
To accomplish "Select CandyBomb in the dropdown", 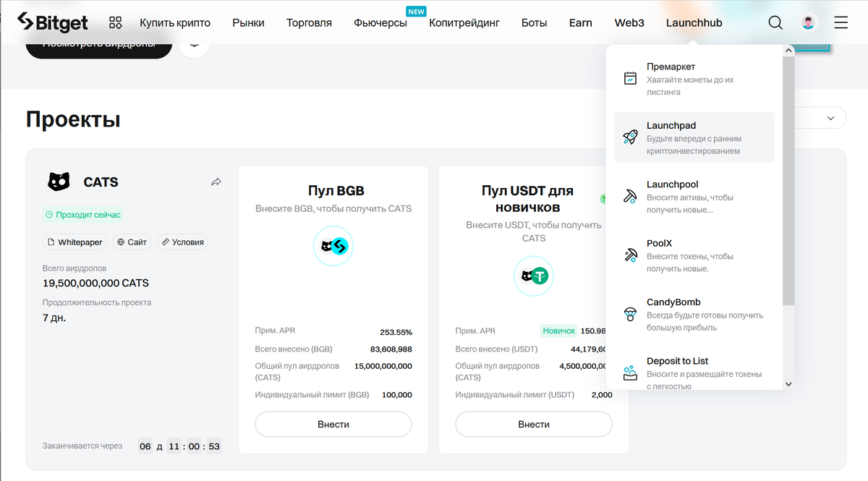I will click(694, 314).
